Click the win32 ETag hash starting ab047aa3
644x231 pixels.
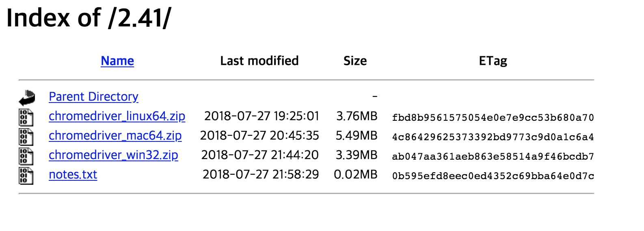[x=493, y=156]
